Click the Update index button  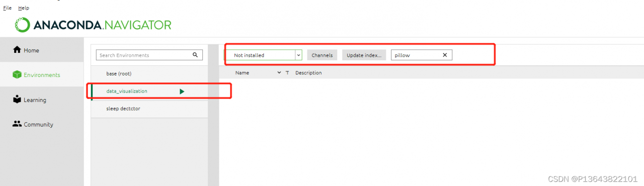365,55
